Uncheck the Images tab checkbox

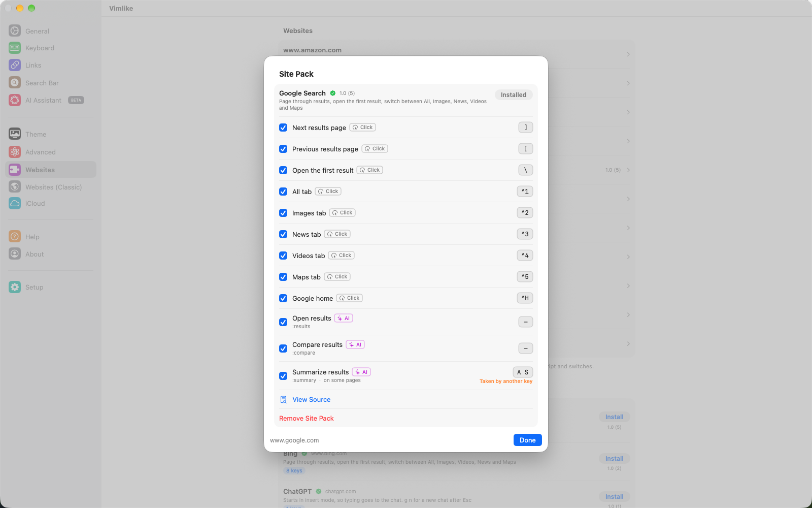[283, 213]
